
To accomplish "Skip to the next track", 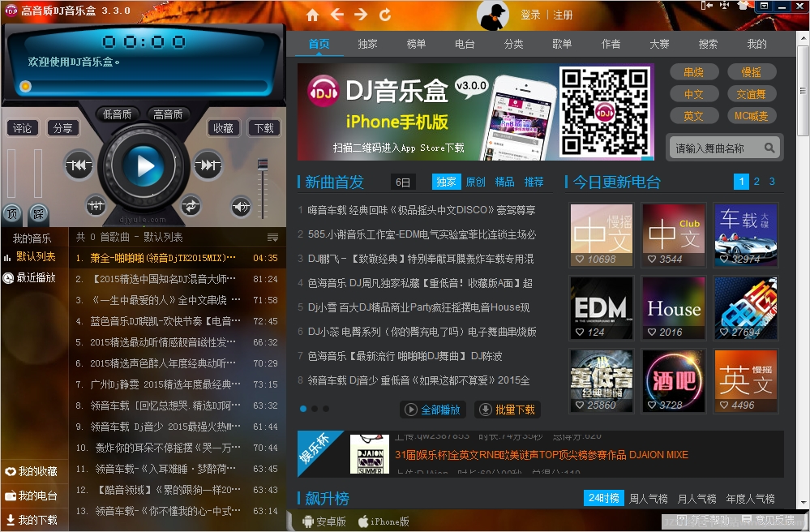I will pyautogui.click(x=208, y=165).
